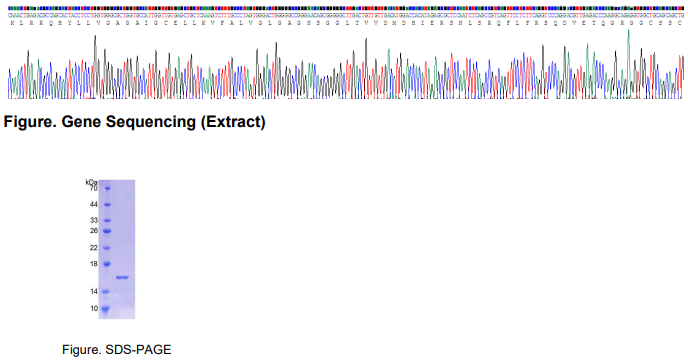Select the sequencing chromatogram trace image

(x=346, y=64)
